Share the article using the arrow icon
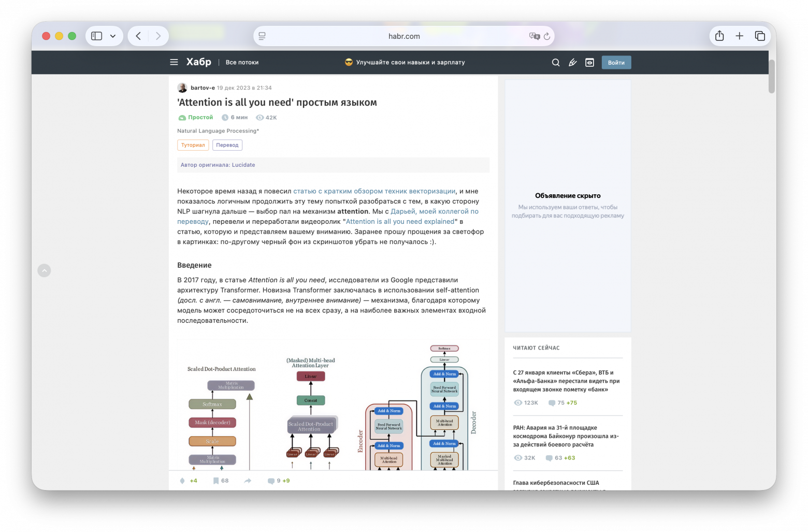This screenshot has width=808, height=532. point(248,481)
